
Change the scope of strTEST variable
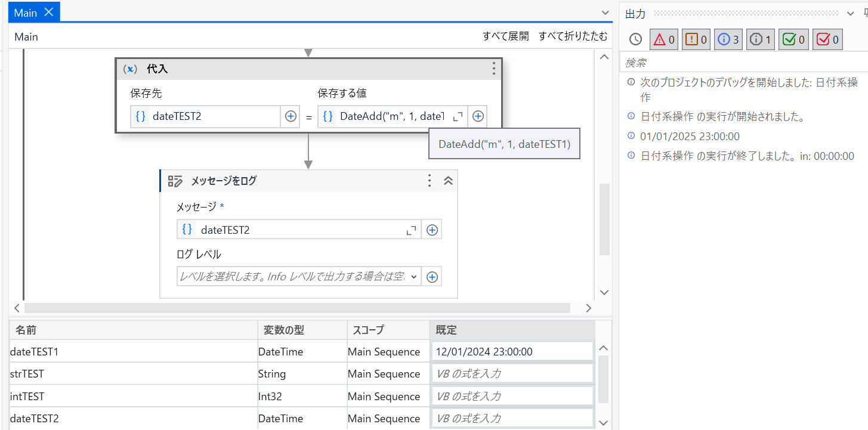[388, 374]
